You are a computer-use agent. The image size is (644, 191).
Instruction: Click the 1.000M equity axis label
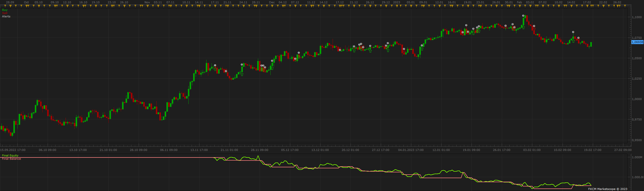(x=637, y=157)
